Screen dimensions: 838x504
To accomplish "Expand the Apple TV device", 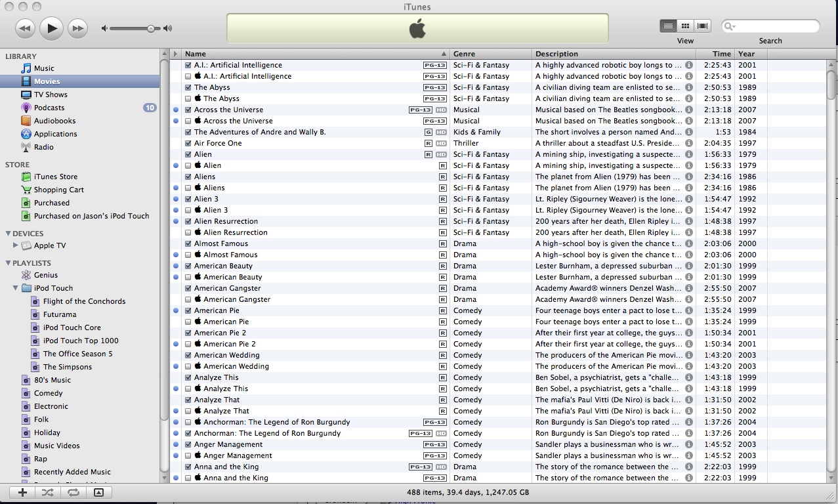I will click(x=16, y=245).
